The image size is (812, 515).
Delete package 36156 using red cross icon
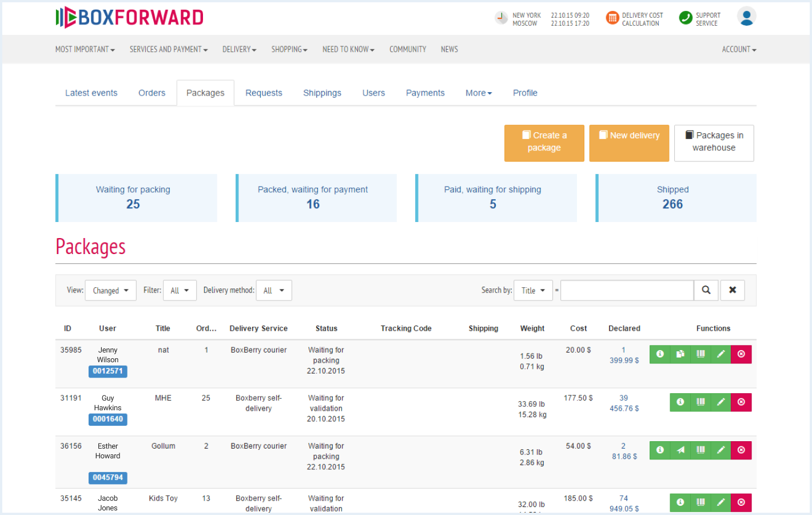[741, 450]
